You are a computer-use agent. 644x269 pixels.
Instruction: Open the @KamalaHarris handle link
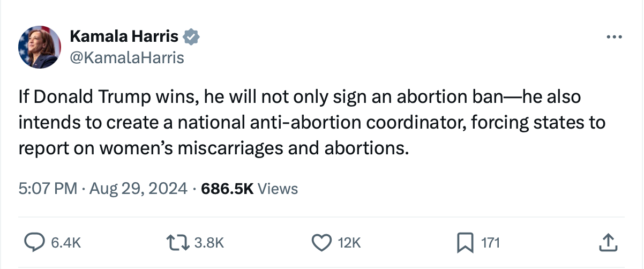coord(127,57)
